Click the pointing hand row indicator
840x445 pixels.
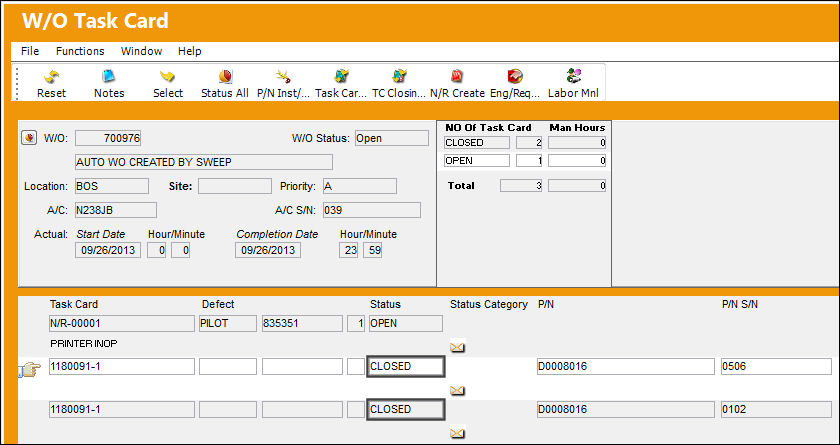click(29, 370)
